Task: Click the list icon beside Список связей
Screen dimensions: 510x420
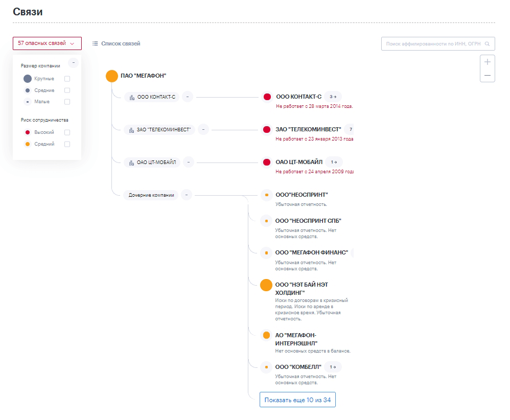Action: tap(95, 43)
